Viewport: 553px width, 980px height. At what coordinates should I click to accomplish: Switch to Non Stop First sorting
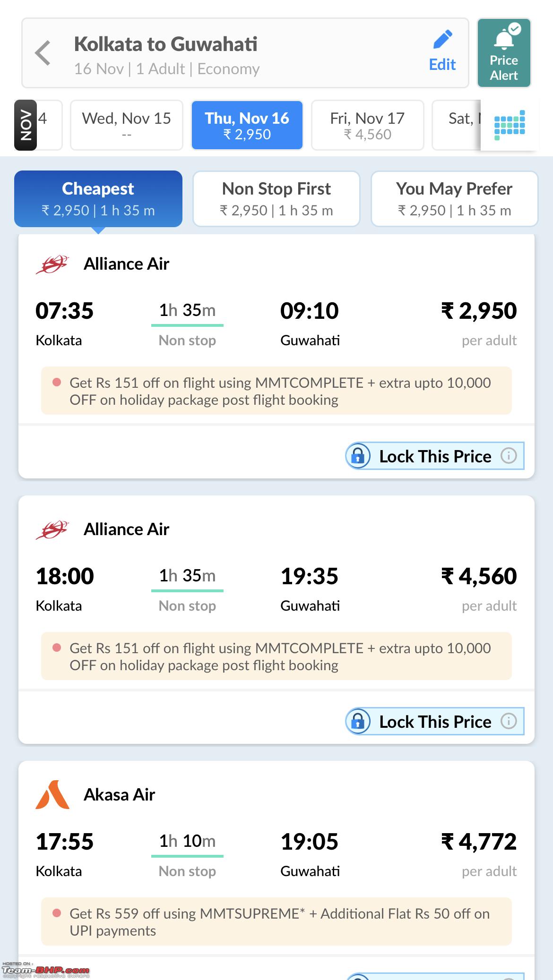point(276,199)
